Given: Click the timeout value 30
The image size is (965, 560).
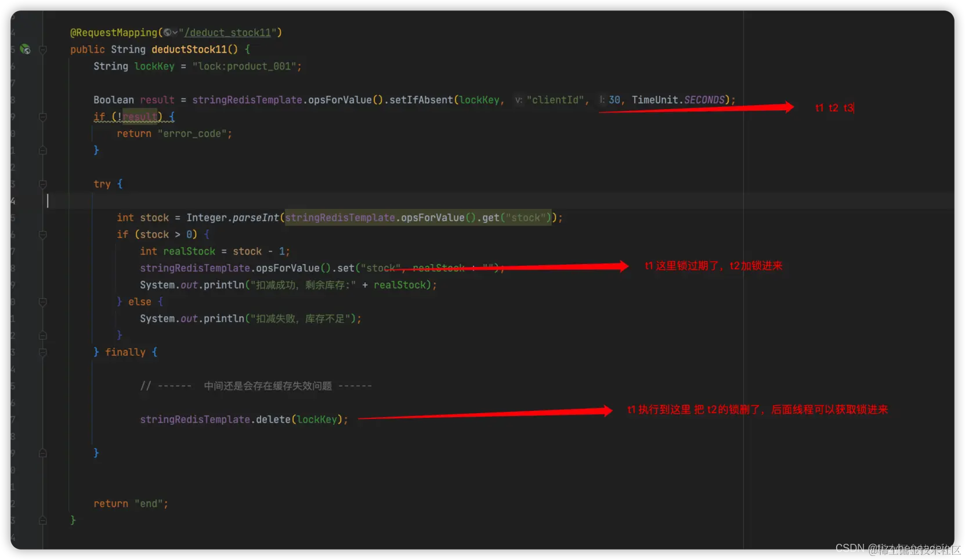Looking at the screenshot, I should (615, 100).
